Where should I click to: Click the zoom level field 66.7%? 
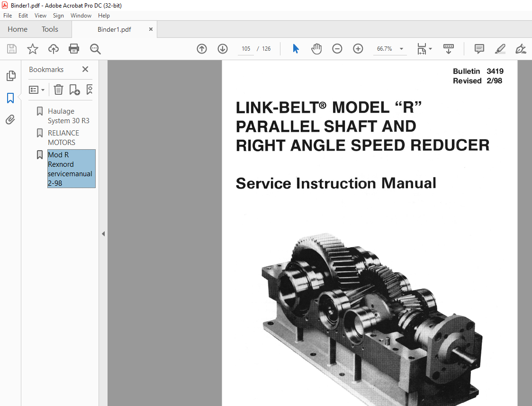click(384, 49)
